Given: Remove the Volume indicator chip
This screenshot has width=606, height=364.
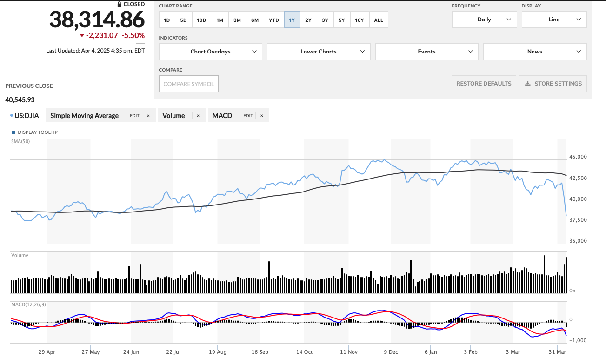Looking at the screenshot, I should pos(198,116).
